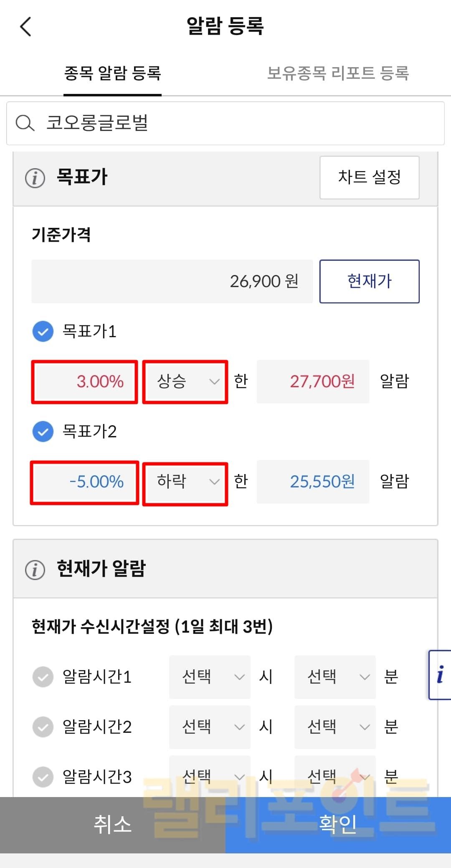Image resolution: width=451 pixels, height=868 pixels.
Task: Click the 현재가 button
Action: pyautogui.click(x=369, y=281)
